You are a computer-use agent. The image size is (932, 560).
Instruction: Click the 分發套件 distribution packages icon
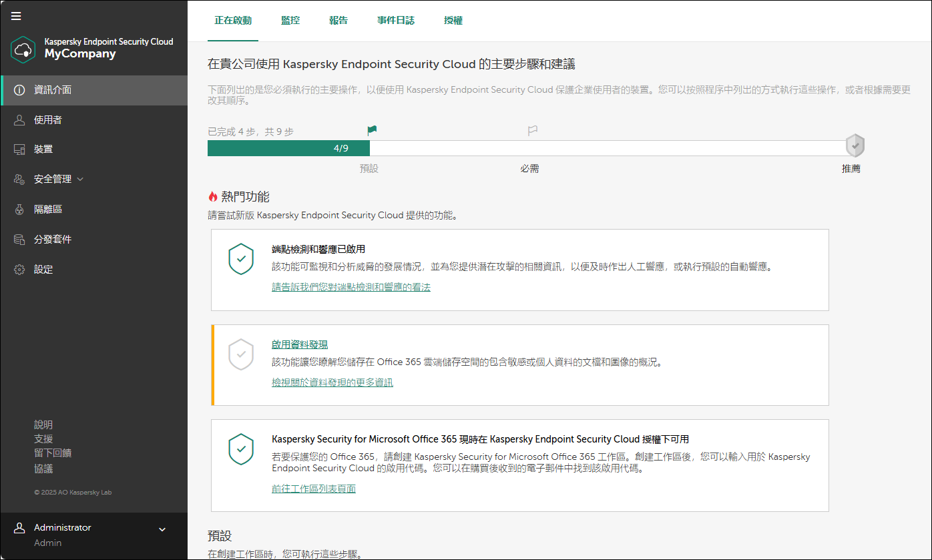point(19,240)
